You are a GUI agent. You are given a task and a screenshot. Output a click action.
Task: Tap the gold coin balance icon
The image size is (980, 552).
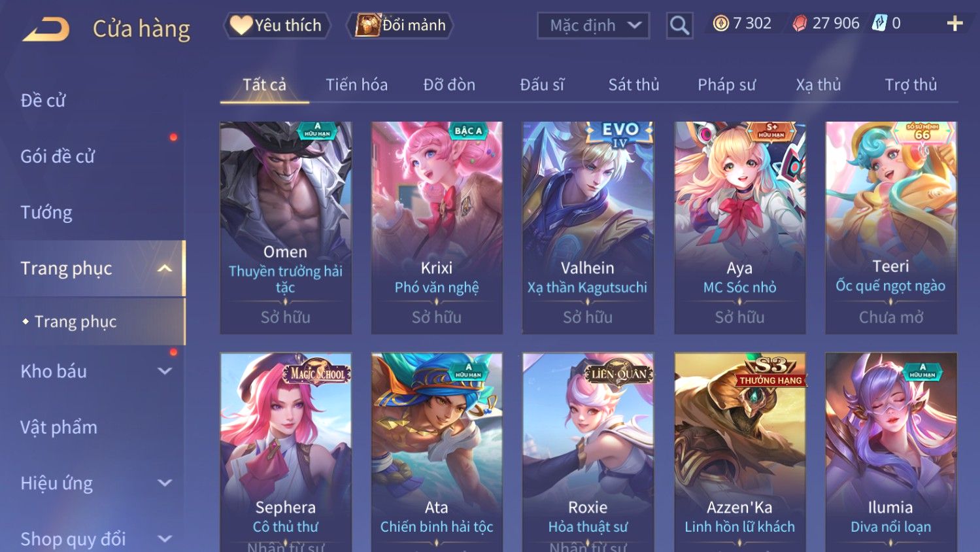720,24
